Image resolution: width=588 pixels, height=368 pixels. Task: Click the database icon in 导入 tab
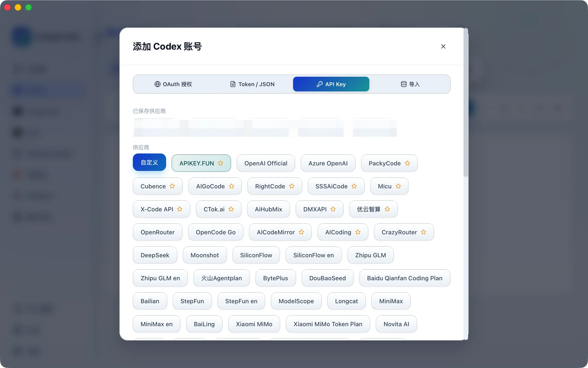[404, 84]
